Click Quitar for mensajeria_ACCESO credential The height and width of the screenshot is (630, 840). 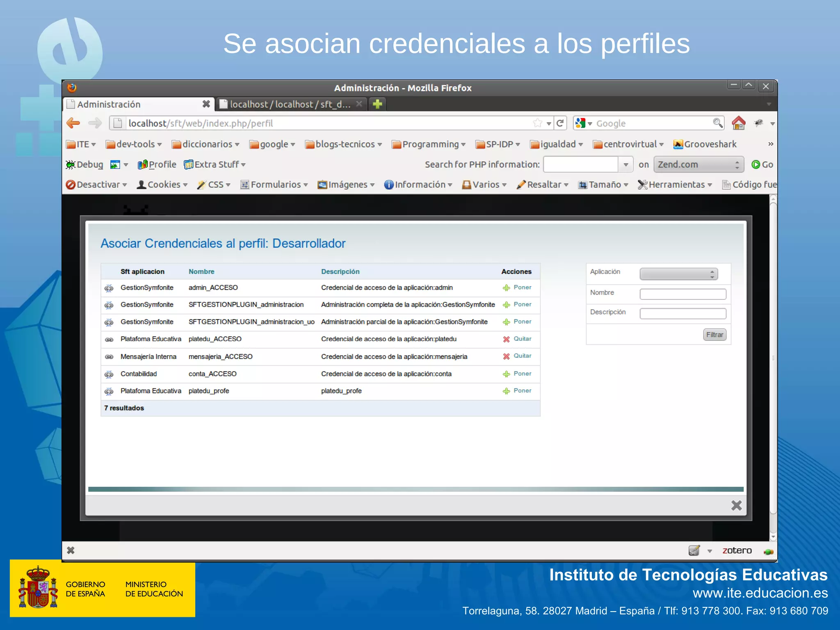517,356
